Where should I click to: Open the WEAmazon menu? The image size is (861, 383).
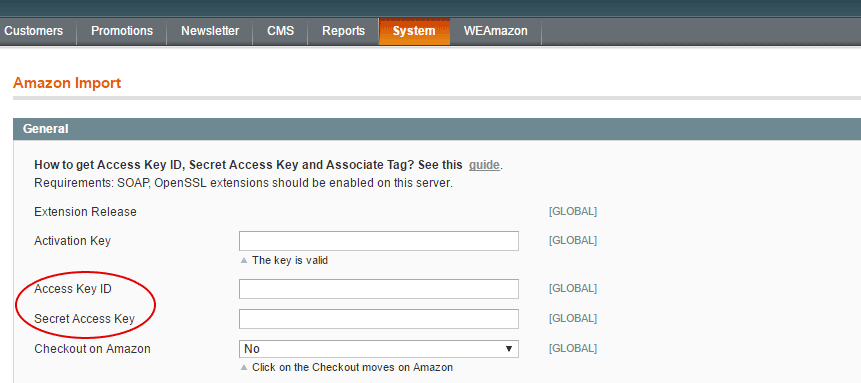(495, 31)
